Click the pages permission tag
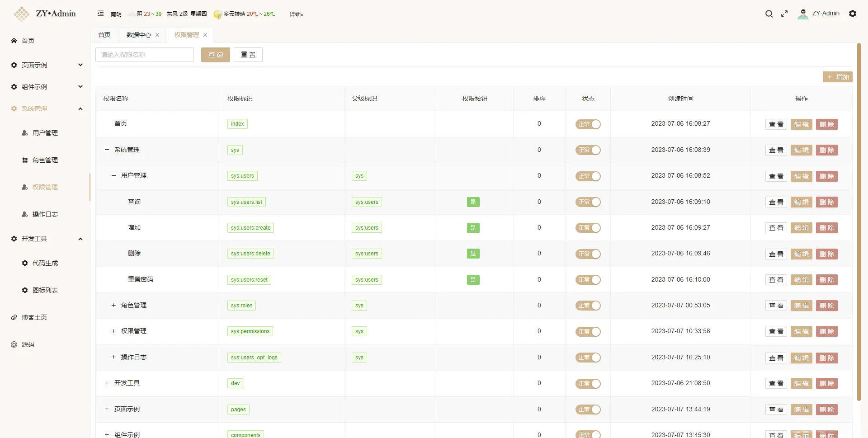Viewport: 868px width, 438px height. 238,410
